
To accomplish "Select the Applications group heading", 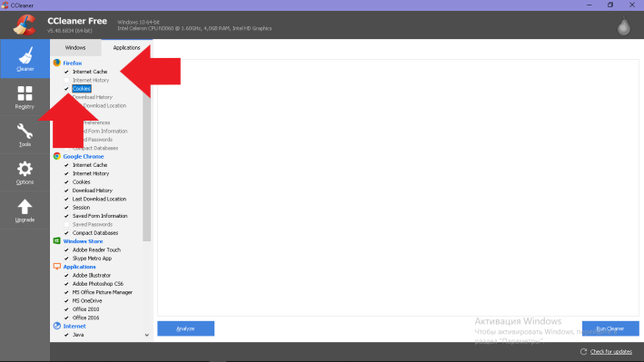I will point(79,267).
